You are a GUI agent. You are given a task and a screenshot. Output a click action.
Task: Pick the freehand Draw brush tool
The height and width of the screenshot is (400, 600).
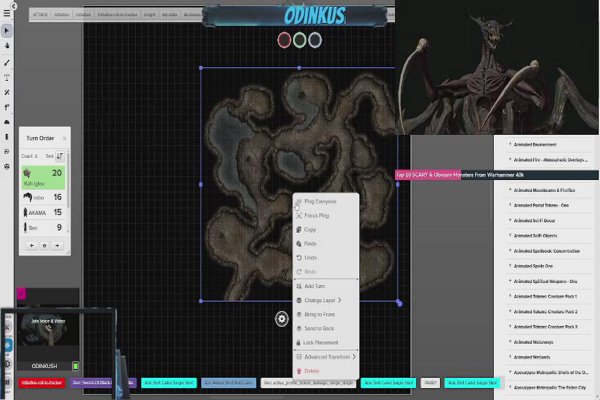coord(7,62)
